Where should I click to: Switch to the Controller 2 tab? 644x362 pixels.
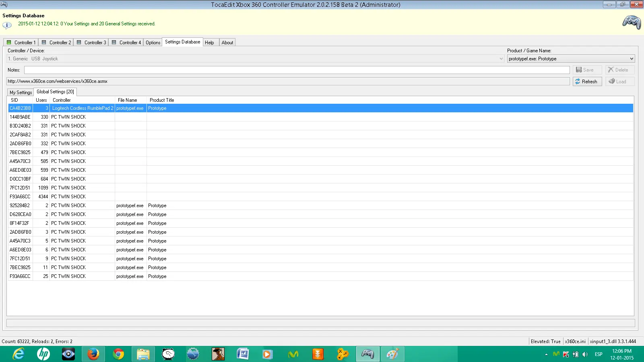56,42
